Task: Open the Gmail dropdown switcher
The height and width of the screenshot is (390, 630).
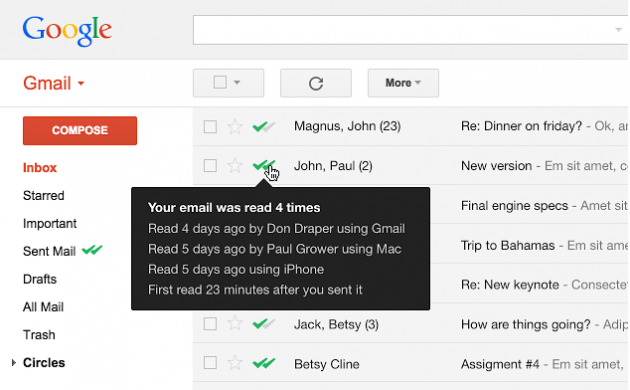Action: (x=81, y=84)
